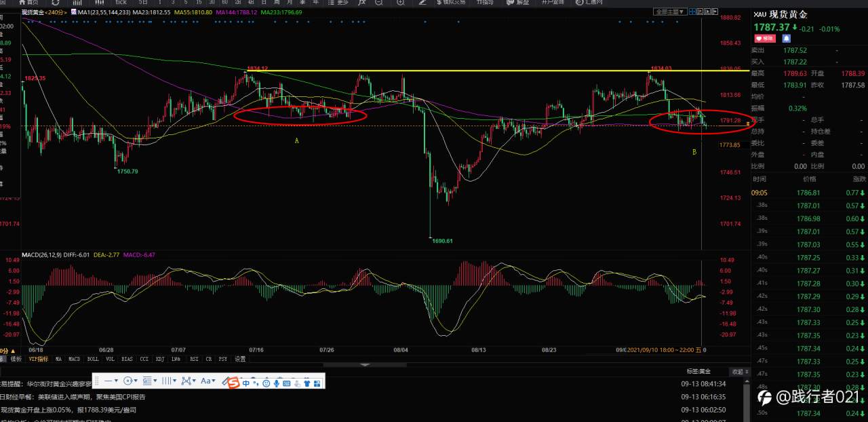
Task: Click the fx indicator formula icon
Action: (x=362, y=3)
